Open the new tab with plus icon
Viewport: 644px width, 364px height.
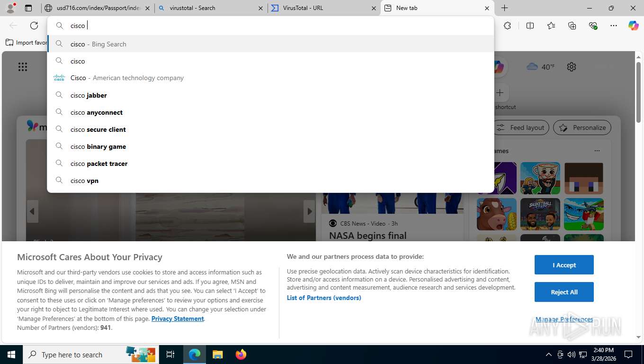pyautogui.click(x=505, y=8)
